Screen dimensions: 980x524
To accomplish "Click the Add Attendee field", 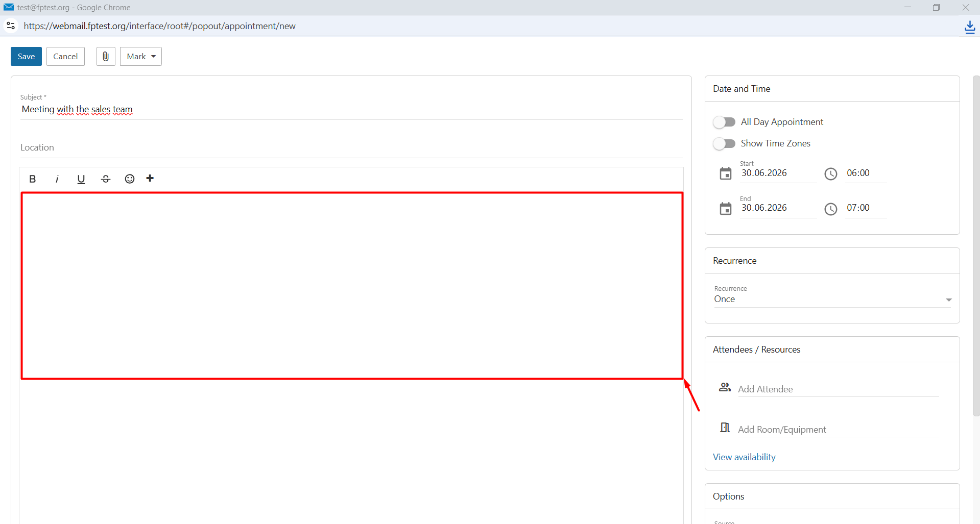I will pos(838,389).
